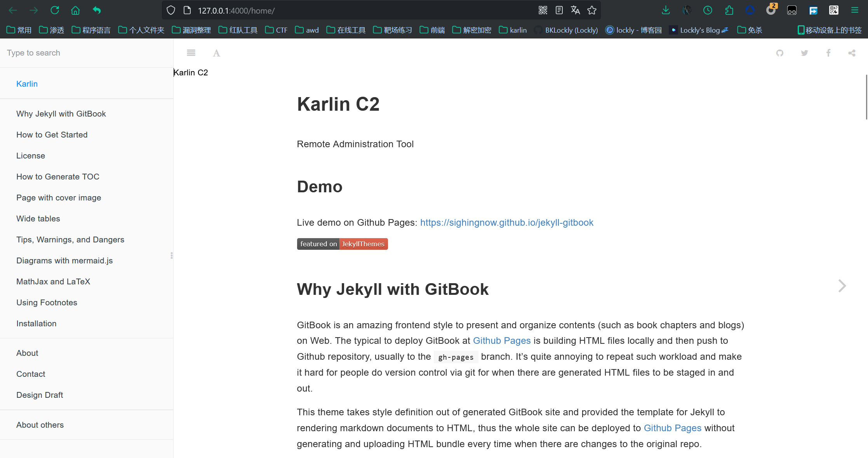868x458 pixels.
Task: Open the share options icon
Action: pyautogui.click(x=852, y=53)
